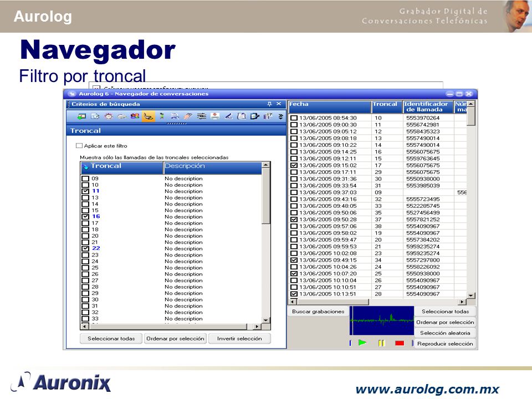Sort recordings by Troncal column header
532x399 pixels.
pyautogui.click(x=387, y=106)
